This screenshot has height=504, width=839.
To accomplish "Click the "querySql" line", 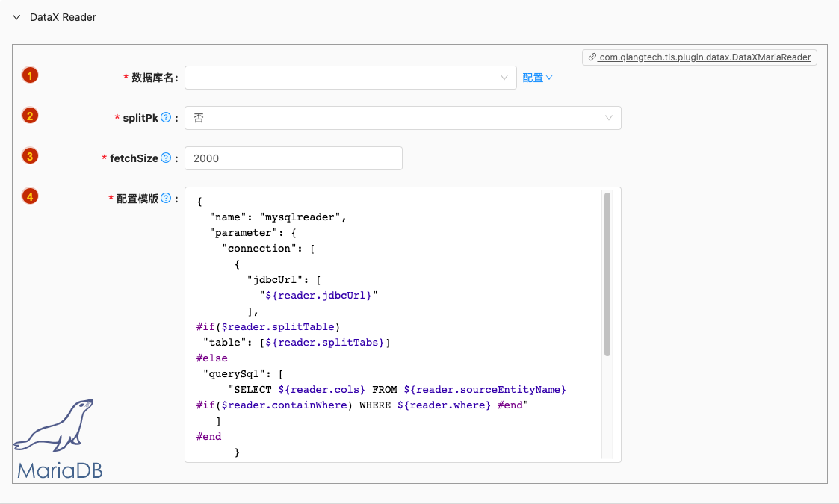I will [243, 374].
